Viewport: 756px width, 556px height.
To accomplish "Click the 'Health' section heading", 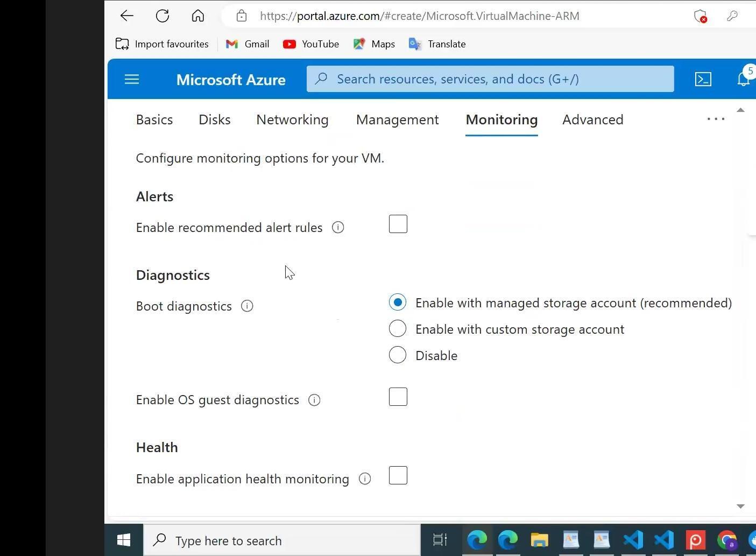I will [x=157, y=447].
